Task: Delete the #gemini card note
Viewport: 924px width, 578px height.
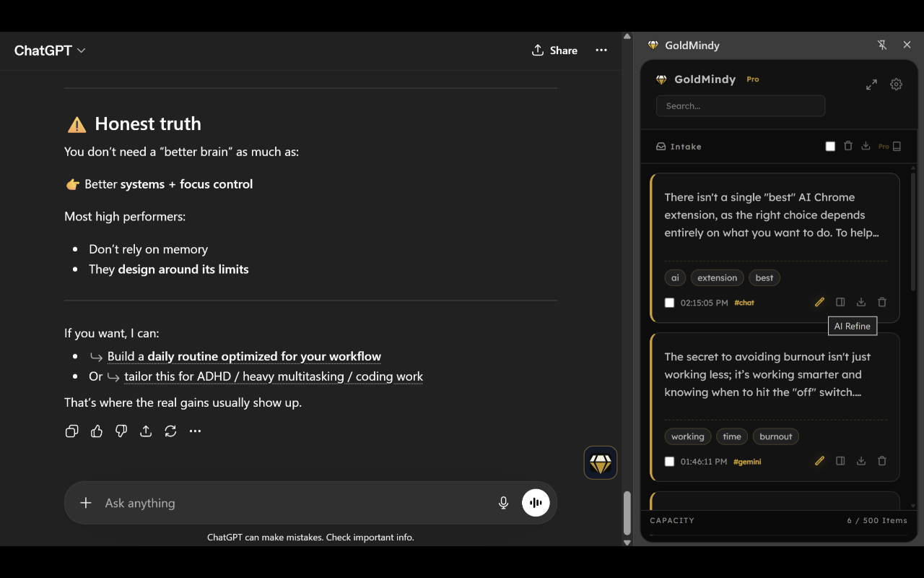Action: [x=882, y=461]
